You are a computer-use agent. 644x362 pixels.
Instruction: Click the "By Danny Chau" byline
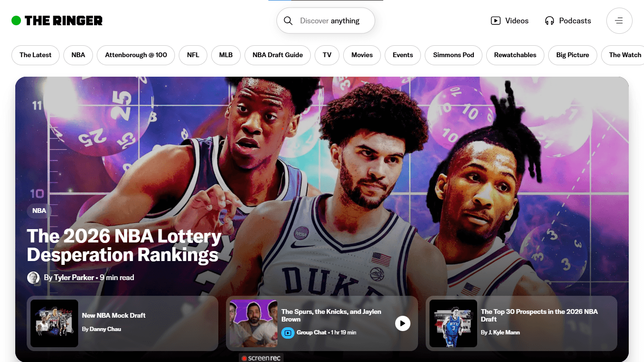pyautogui.click(x=102, y=329)
